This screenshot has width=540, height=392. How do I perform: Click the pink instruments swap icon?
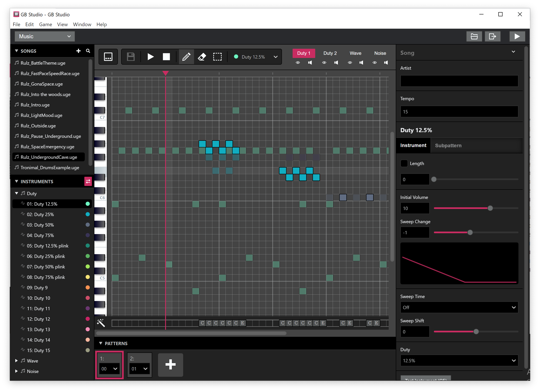[x=88, y=182]
